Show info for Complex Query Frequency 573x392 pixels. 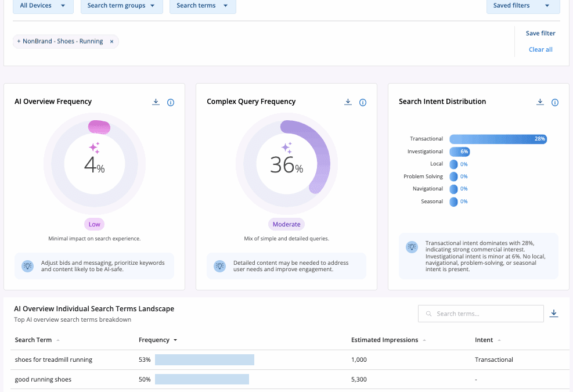pyautogui.click(x=363, y=102)
